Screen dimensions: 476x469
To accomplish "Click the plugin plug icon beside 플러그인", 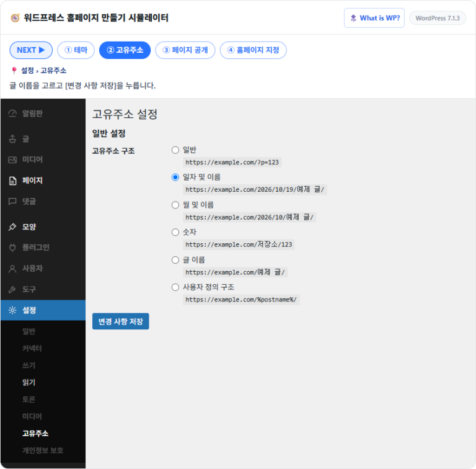I will click(x=12, y=248).
